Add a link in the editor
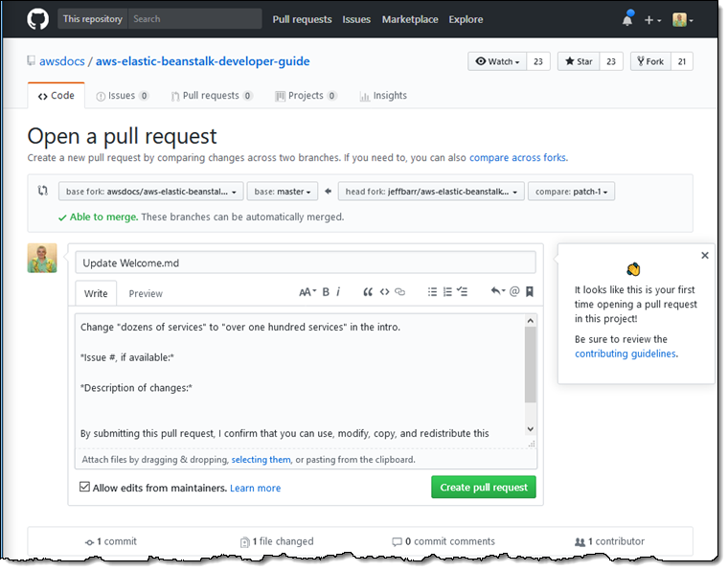Image resolution: width=728 pixels, height=571 pixels. point(400,292)
